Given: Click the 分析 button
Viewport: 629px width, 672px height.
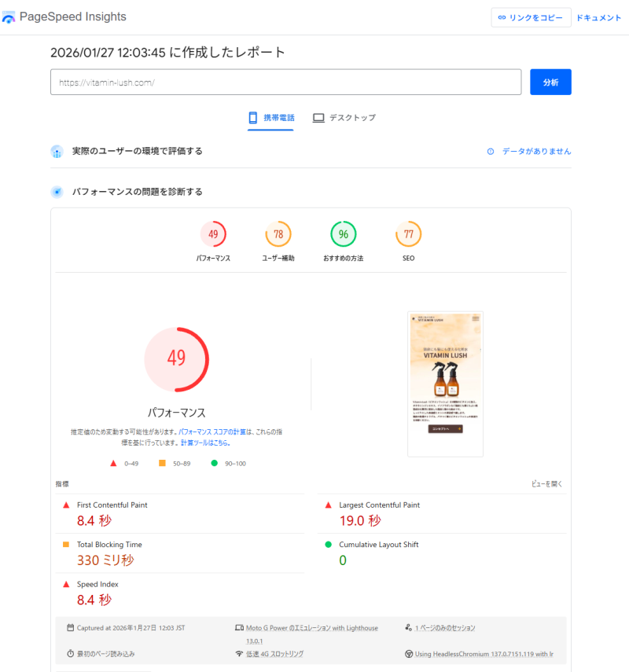Looking at the screenshot, I should 550,82.
